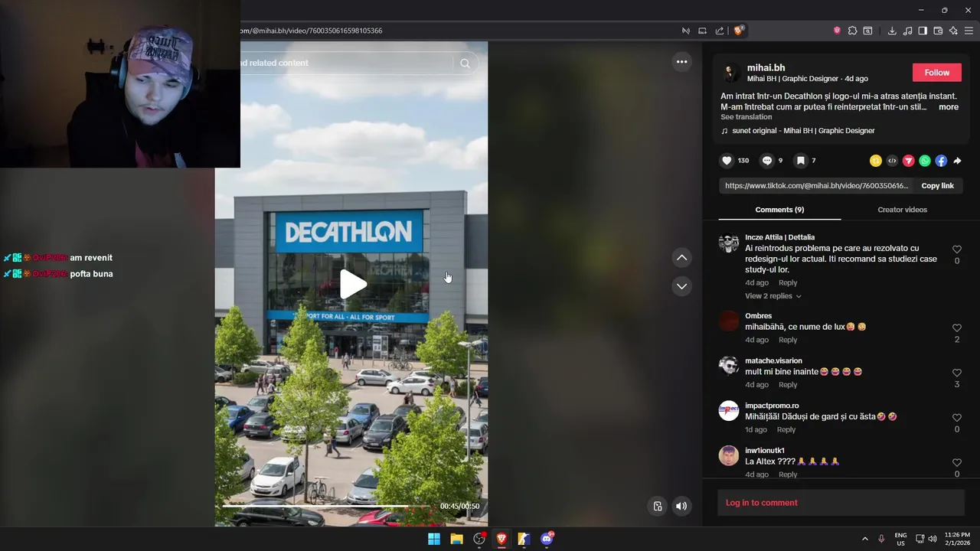Viewport: 980px width, 551px height.
Task: Follow mihai.bh
Action: pos(936,73)
